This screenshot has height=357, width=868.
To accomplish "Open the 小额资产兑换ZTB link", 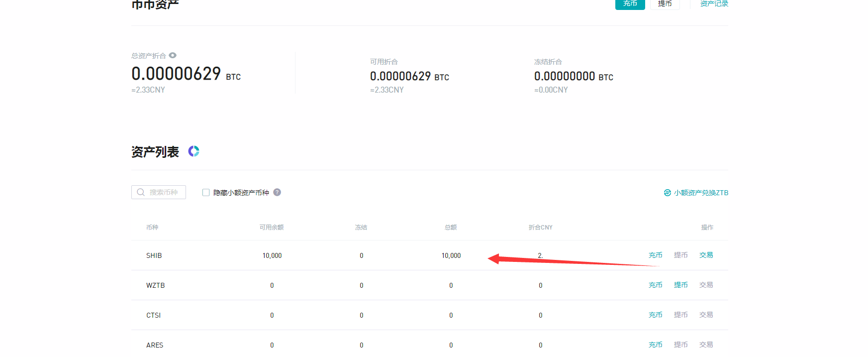I will 701,193.
